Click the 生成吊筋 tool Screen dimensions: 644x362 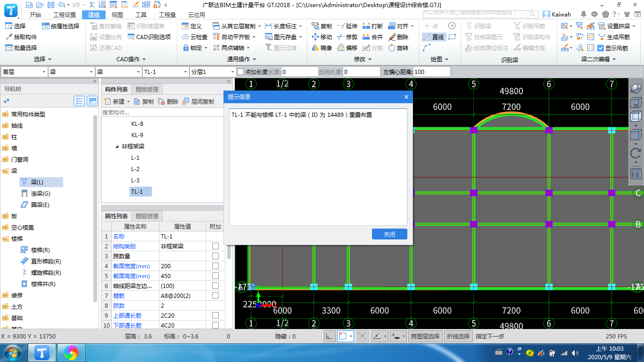pos(613,37)
